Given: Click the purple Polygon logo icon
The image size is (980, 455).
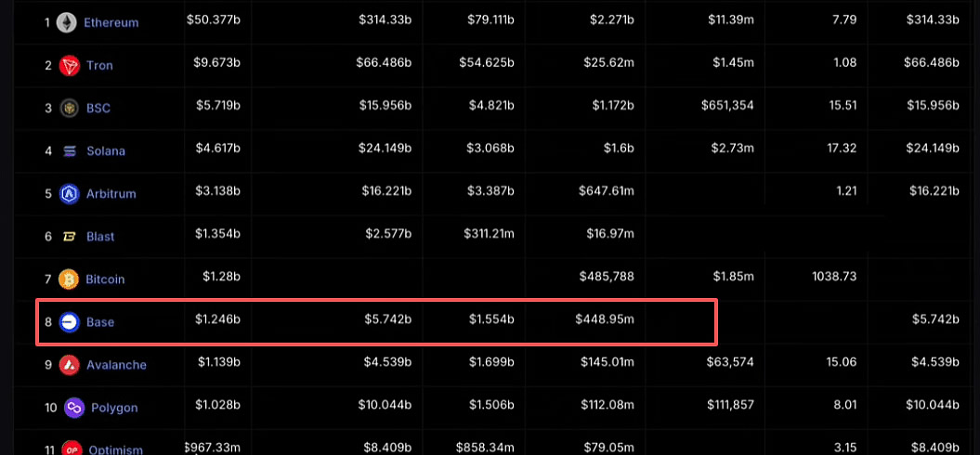Looking at the screenshot, I should [x=73, y=409].
